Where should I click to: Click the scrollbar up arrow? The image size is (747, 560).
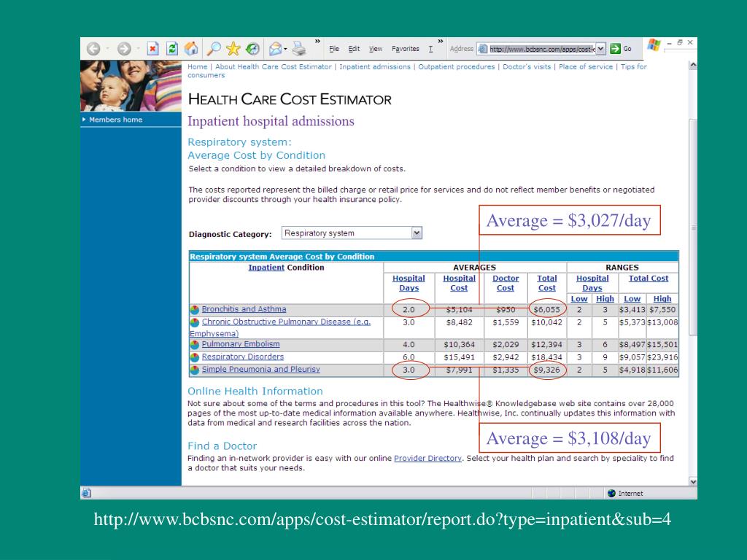tap(693, 65)
